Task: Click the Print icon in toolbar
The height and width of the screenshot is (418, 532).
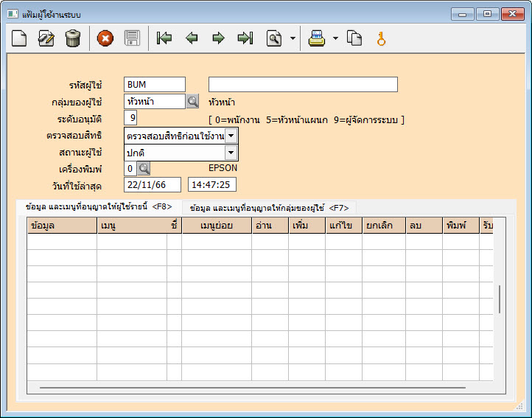Action: (317, 38)
